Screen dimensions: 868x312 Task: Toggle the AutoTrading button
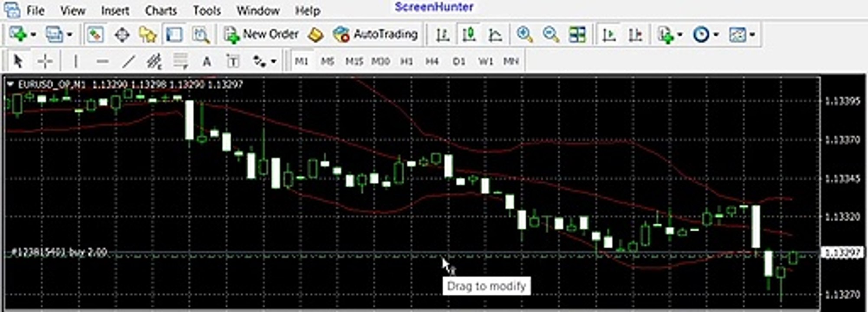(x=375, y=34)
